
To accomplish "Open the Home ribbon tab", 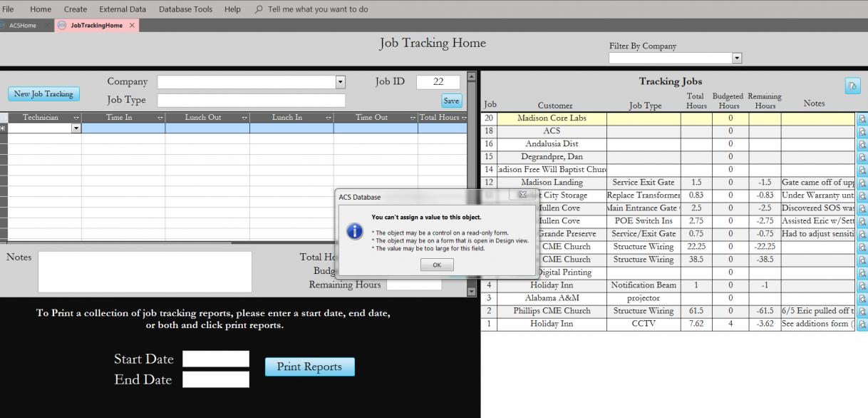I will pos(41,9).
